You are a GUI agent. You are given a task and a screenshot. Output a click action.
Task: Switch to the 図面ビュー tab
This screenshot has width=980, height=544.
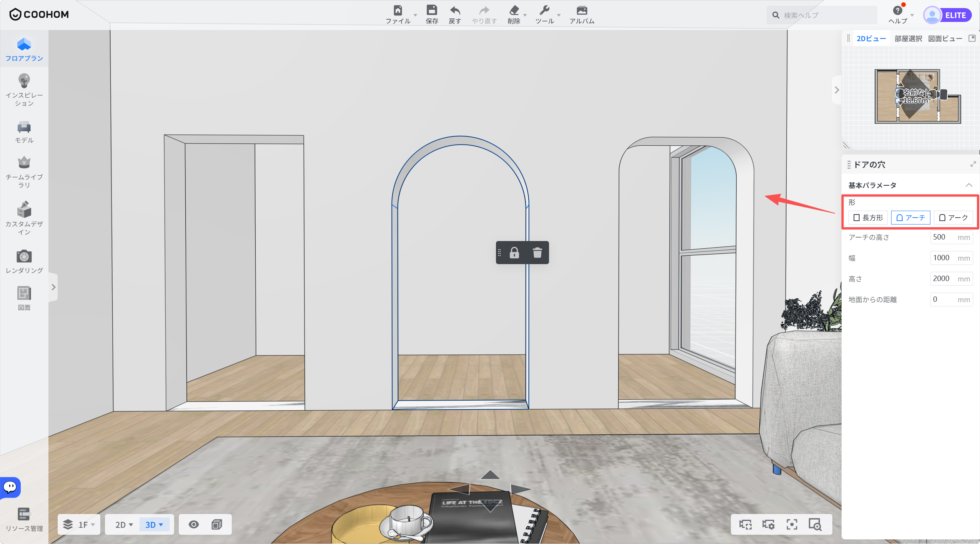coord(945,38)
